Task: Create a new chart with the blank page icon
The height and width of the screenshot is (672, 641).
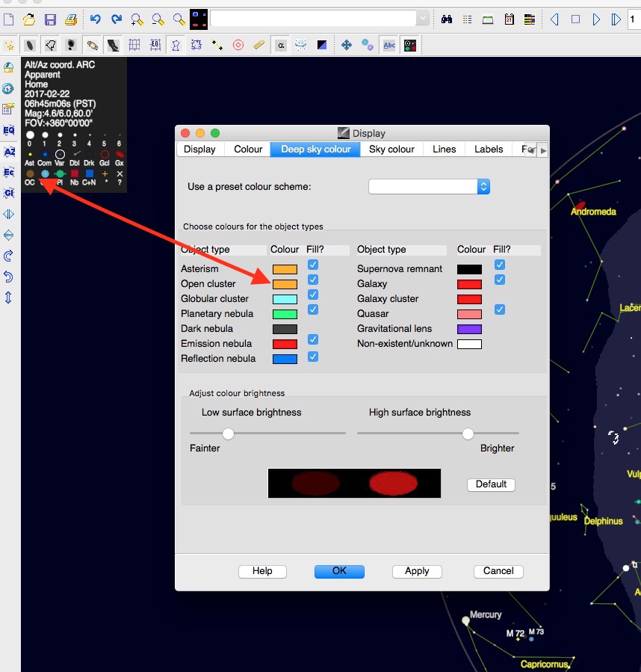Action: (8, 19)
